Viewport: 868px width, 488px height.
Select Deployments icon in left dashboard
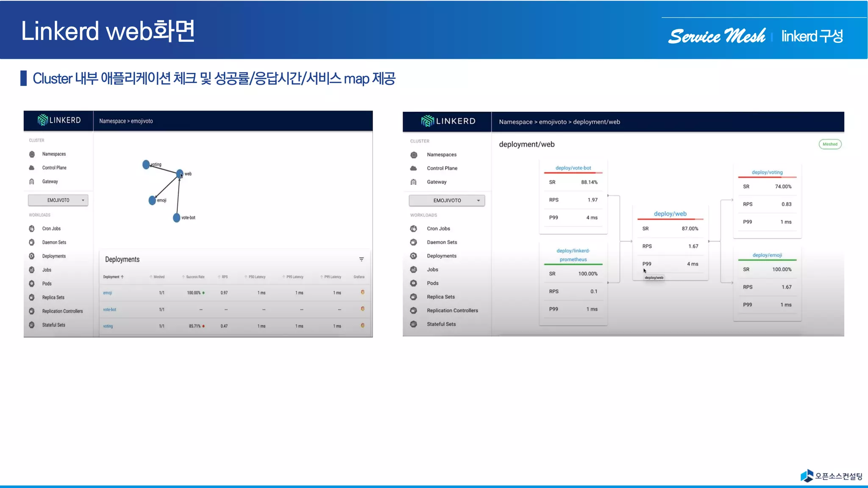click(32, 256)
